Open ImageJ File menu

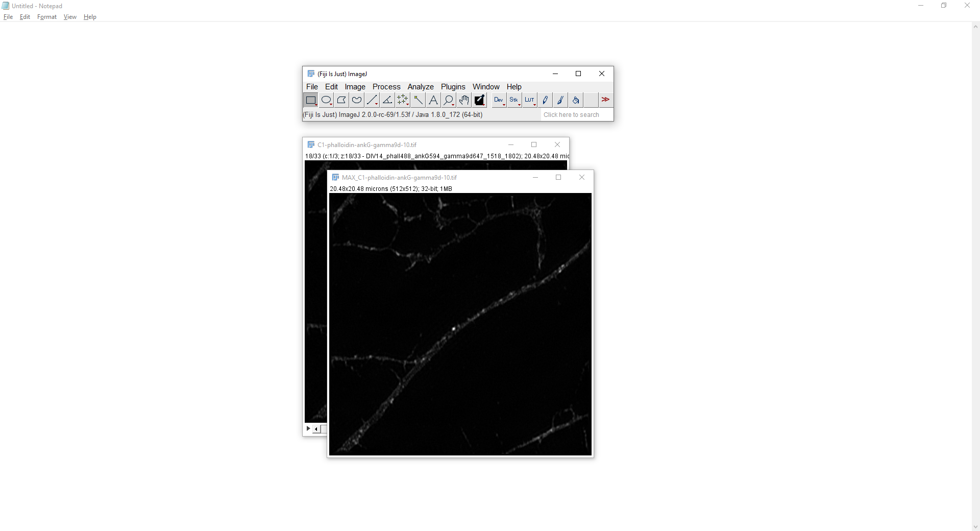tap(312, 87)
